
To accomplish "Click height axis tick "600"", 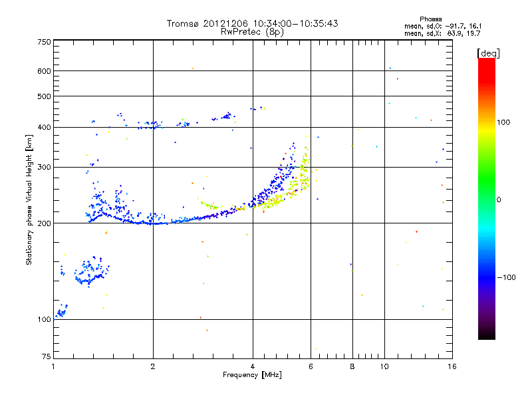I will (45, 71).
